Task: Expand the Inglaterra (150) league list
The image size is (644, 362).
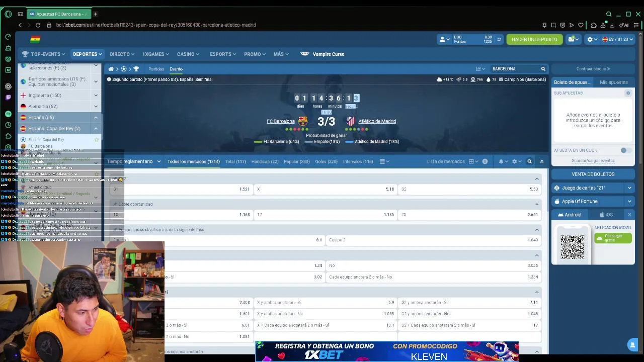Action: point(96,95)
